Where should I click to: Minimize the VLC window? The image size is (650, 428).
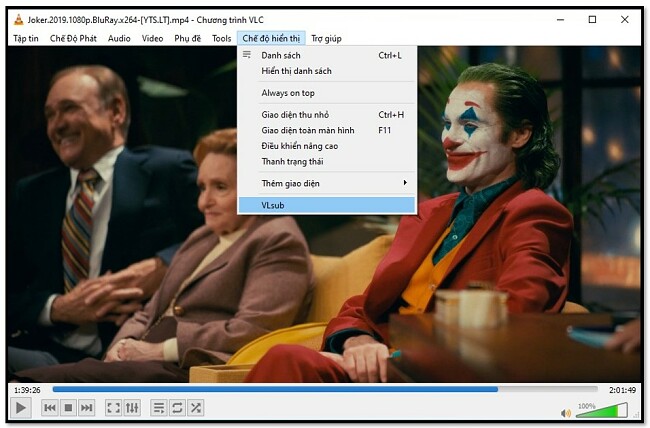tap(560, 19)
